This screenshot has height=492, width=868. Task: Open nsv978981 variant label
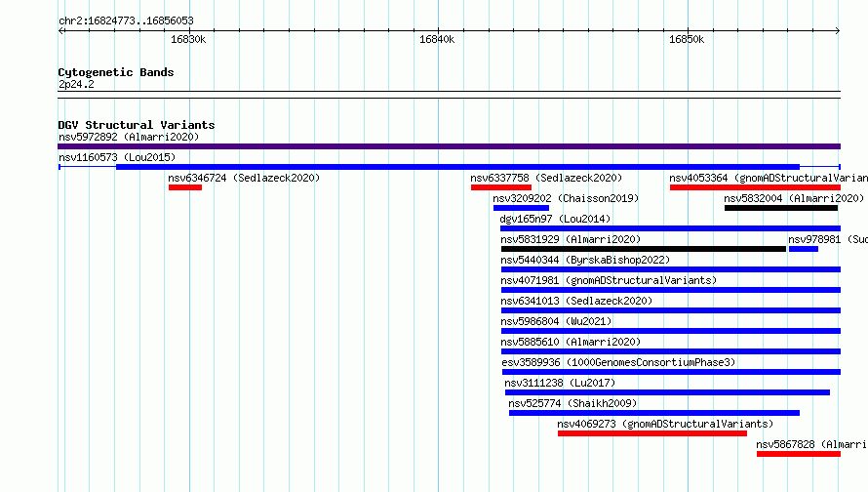(828, 239)
